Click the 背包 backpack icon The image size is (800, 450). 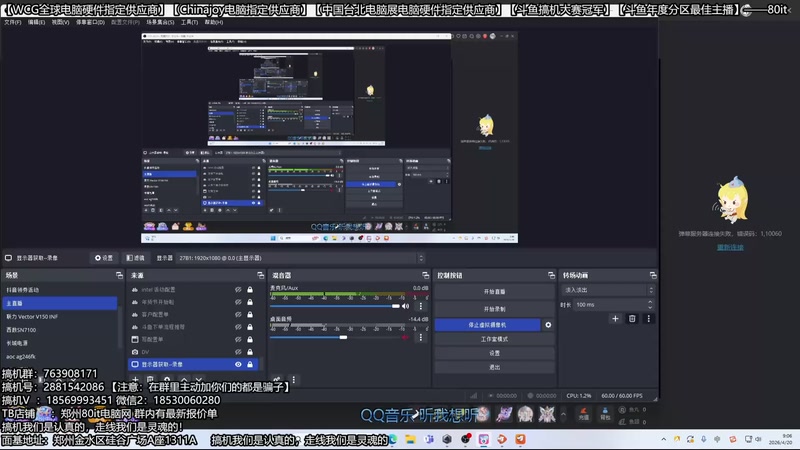[x=605, y=414]
